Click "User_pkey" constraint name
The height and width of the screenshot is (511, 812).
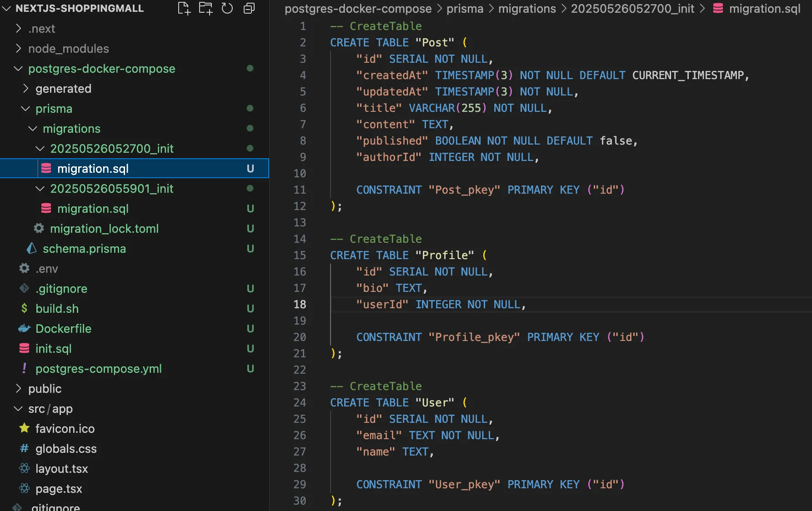pyautogui.click(x=464, y=484)
